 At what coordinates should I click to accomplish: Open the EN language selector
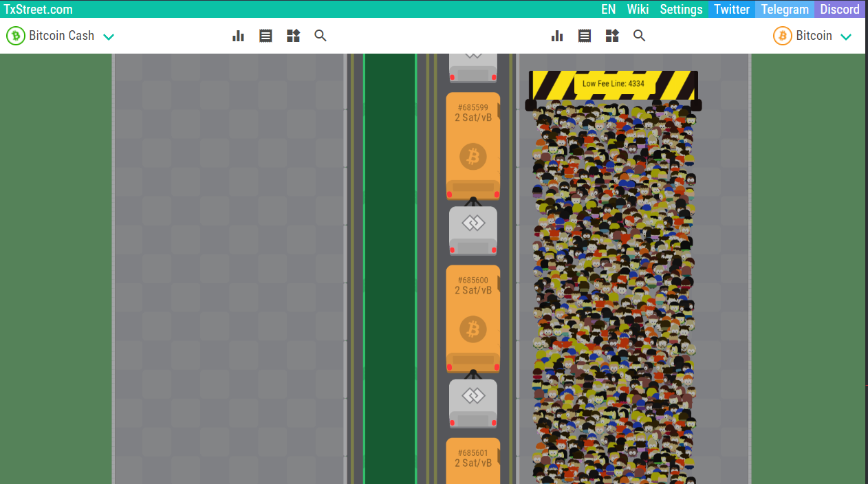(x=608, y=9)
